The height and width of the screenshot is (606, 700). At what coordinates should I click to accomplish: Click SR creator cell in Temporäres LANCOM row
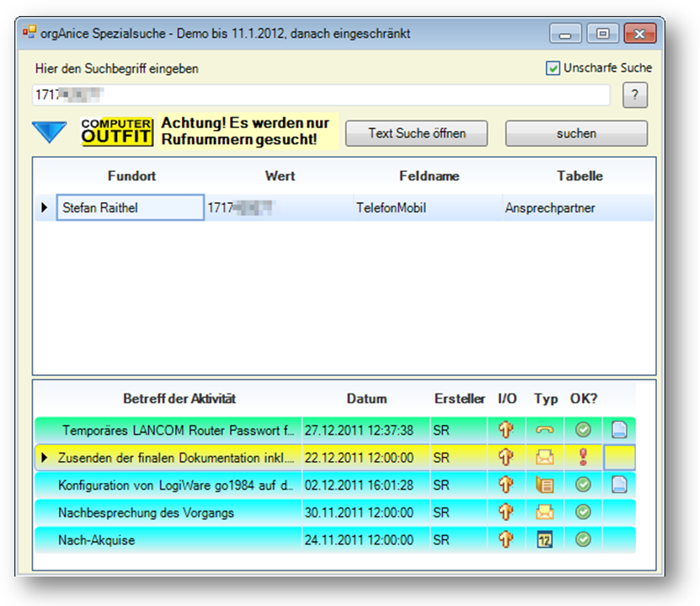click(x=459, y=430)
